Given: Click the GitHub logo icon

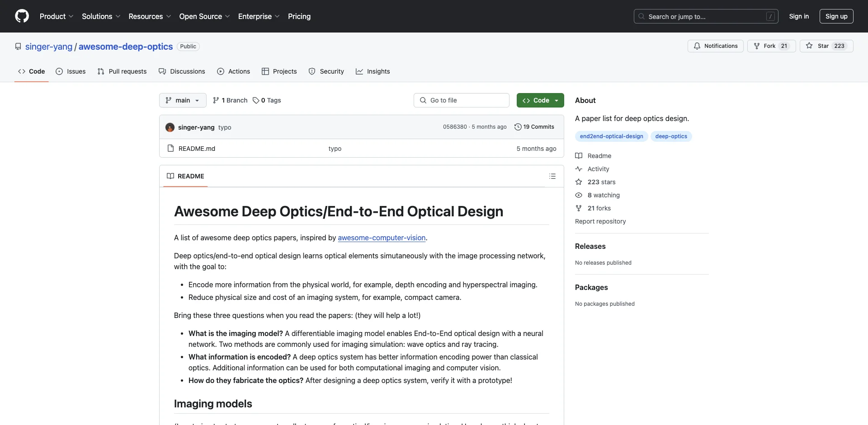Looking at the screenshot, I should point(22,16).
